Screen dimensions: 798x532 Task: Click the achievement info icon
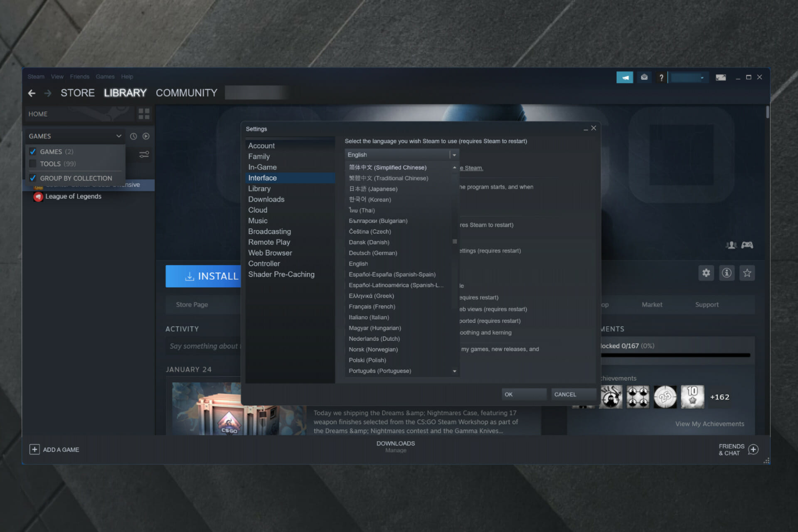pyautogui.click(x=727, y=273)
